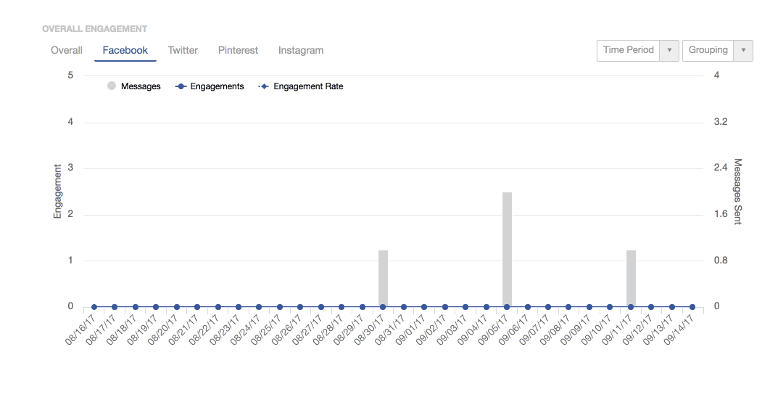
Task: Switch to the Twitter tab
Action: pos(183,50)
